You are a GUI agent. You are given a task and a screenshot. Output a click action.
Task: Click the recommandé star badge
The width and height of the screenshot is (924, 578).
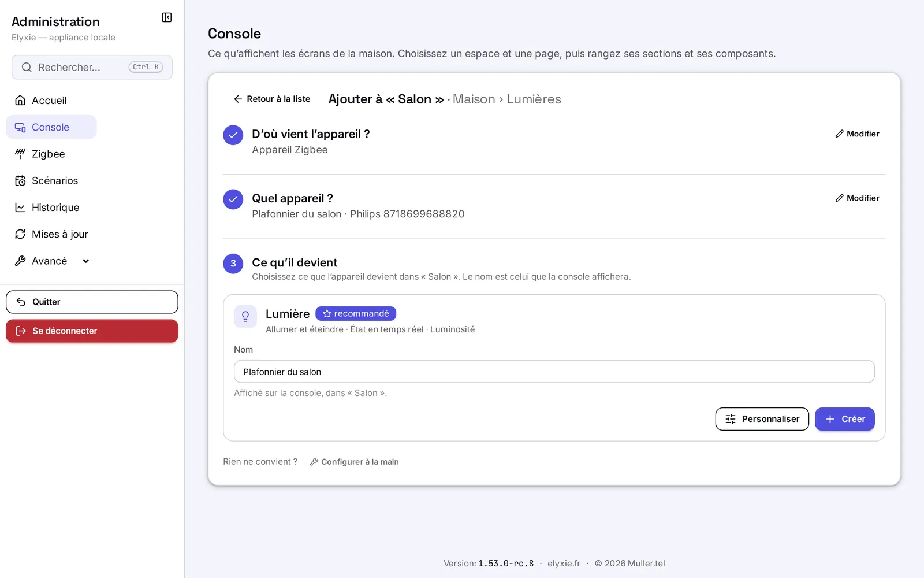pos(356,313)
